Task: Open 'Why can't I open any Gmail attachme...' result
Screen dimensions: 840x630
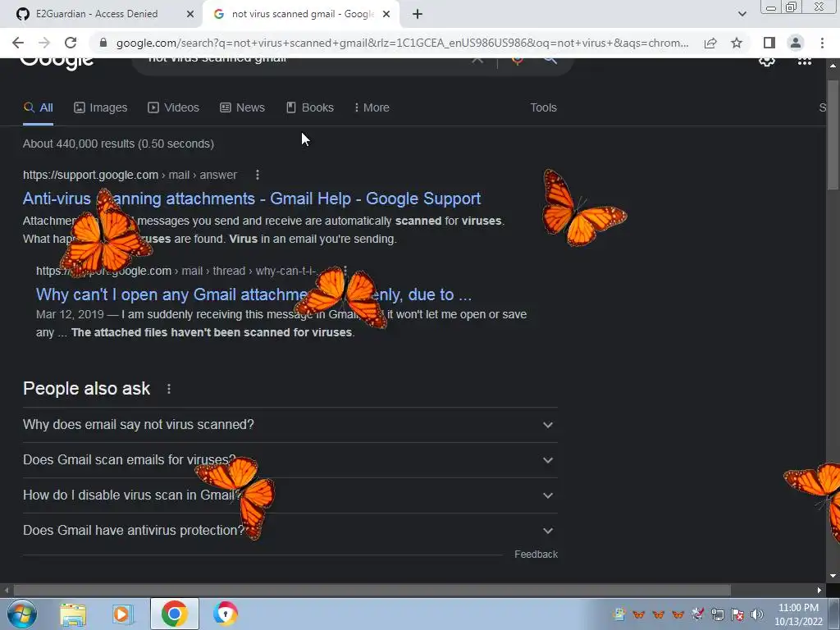Action: click(254, 294)
